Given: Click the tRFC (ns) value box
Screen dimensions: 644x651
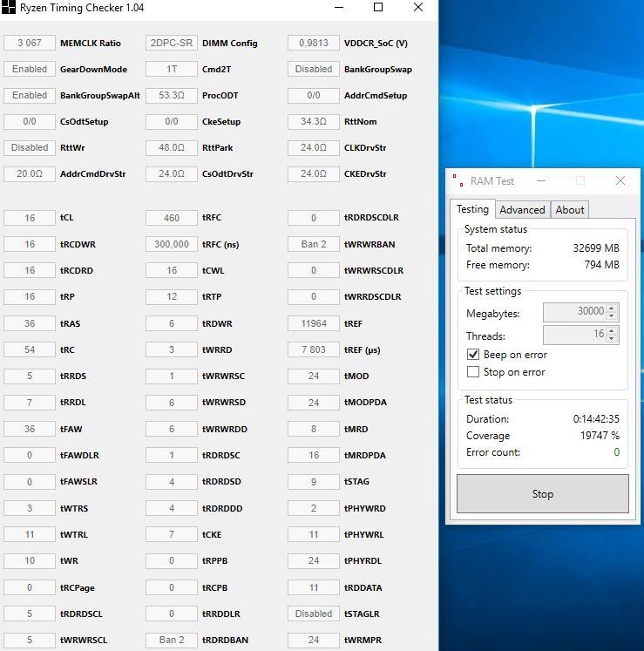Looking at the screenshot, I should coord(172,244).
